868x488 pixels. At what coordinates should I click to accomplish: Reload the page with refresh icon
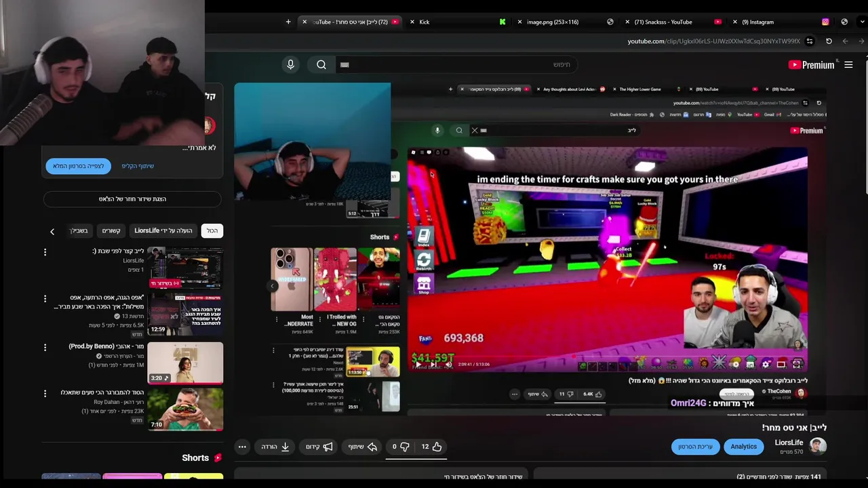tap(829, 41)
